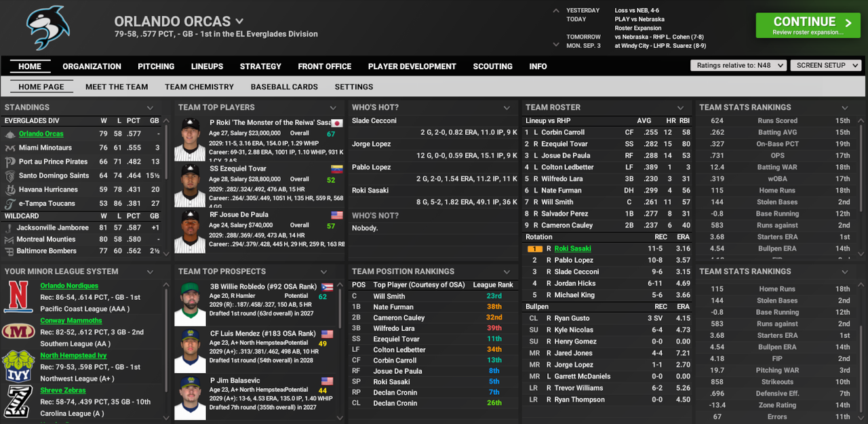Click Montreal Mounties in wildcard standings

pyautogui.click(x=46, y=239)
